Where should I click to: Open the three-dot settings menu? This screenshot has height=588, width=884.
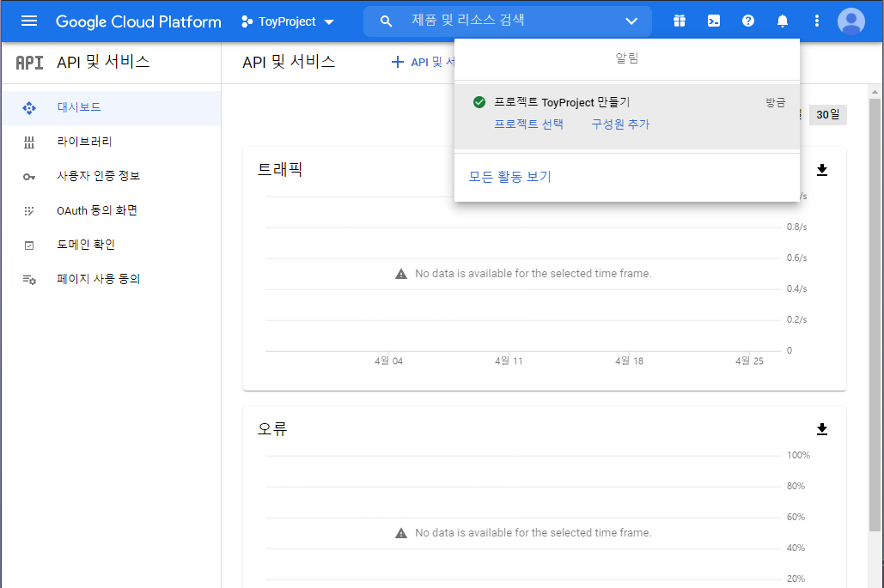pyautogui.click(x=817, y=21)
